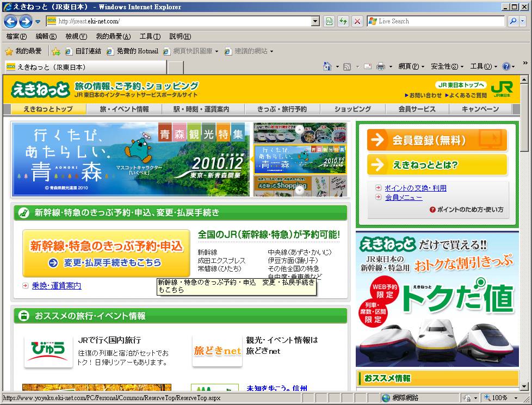Focus the Live Search box

(x=436, y=21)
